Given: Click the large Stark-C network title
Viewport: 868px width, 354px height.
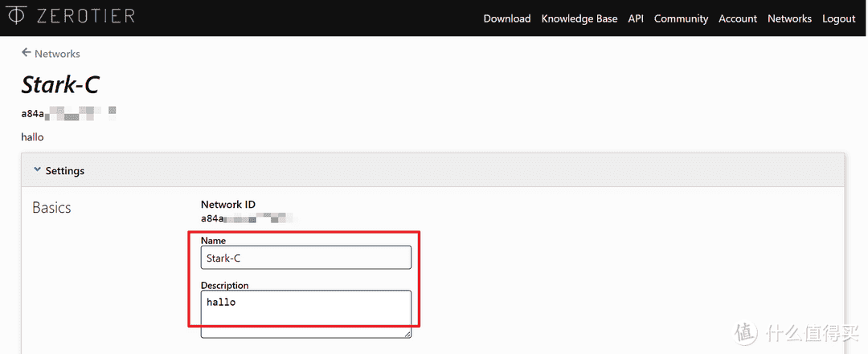Looking at the screenshot, I should pos(60,85).
